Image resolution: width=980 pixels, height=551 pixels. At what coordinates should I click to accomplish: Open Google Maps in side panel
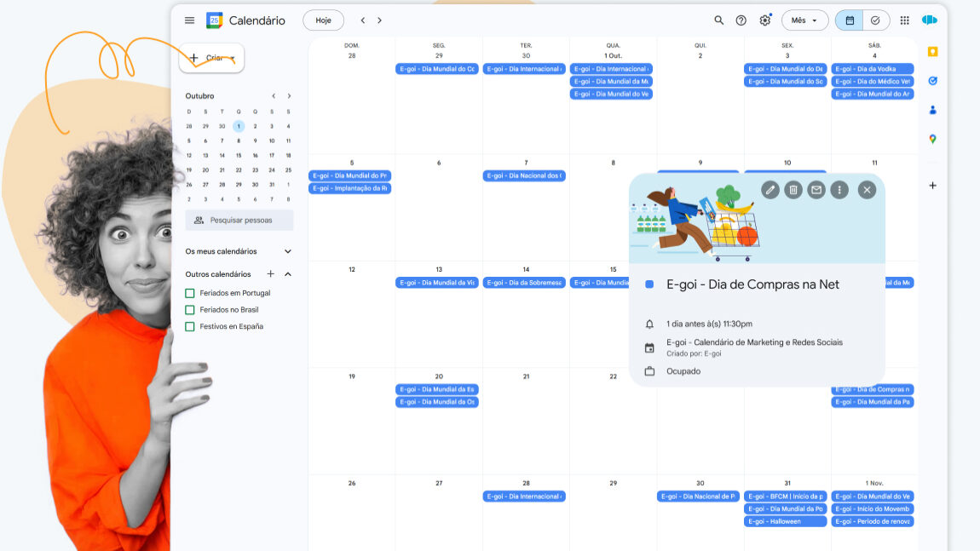932,139
